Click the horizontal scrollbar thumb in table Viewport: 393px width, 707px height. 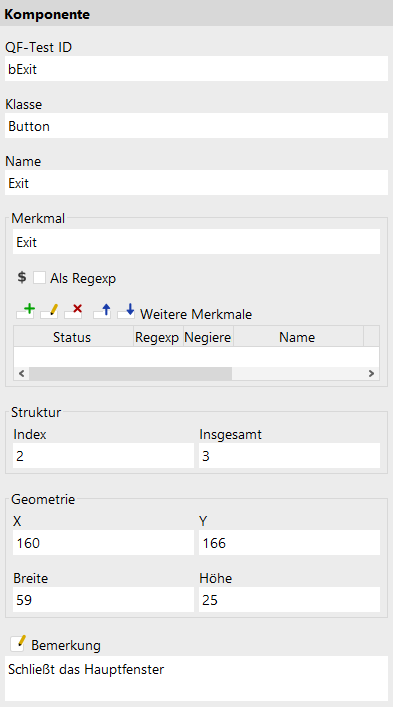130,373
